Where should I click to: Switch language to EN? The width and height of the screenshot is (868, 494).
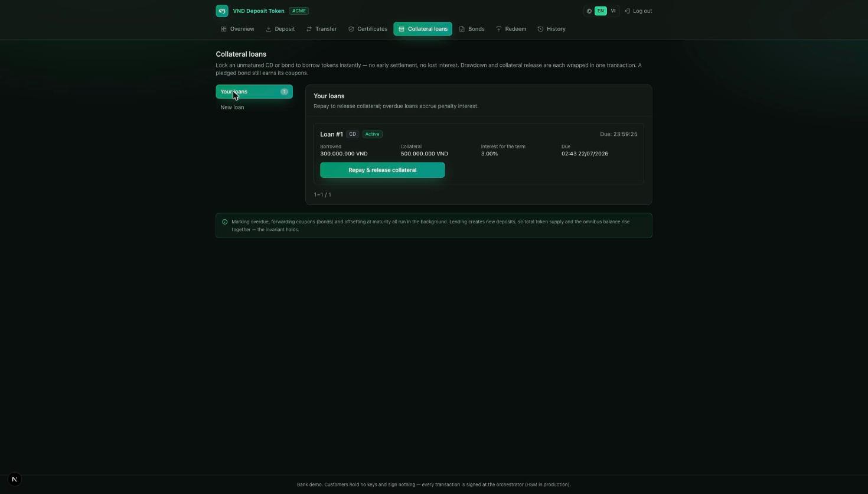601,11
